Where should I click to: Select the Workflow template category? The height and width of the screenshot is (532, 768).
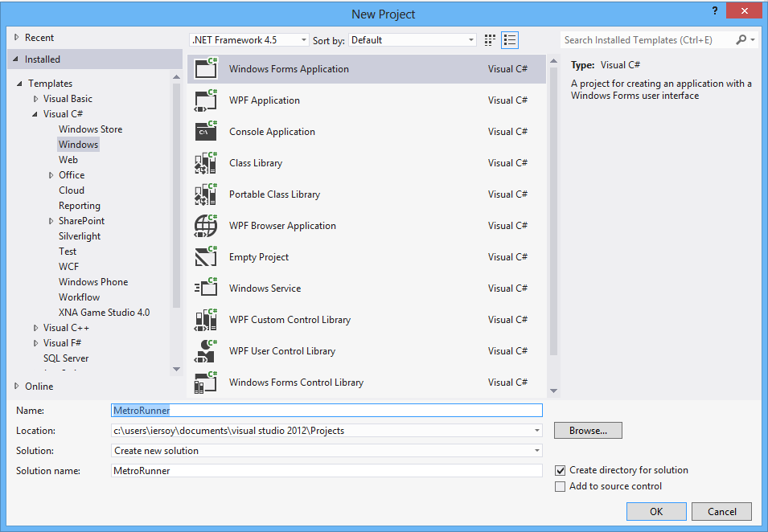pos(79,297)
